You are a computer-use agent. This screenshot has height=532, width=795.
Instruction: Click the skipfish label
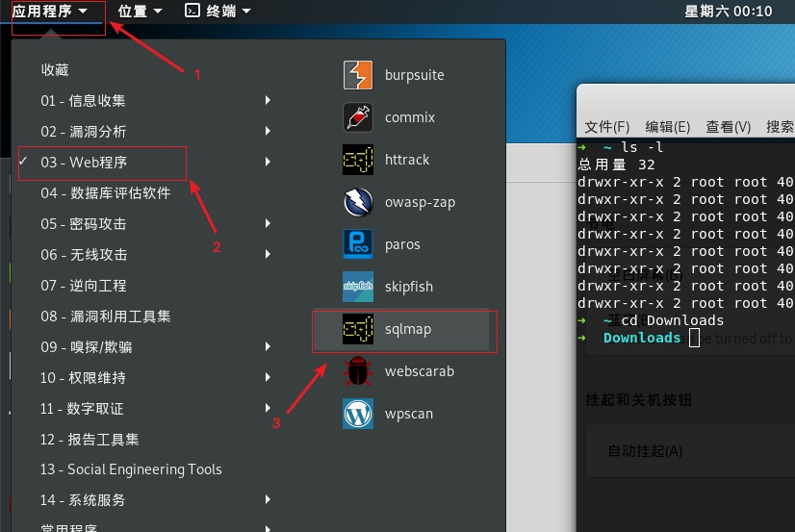(x=409, y=287)
